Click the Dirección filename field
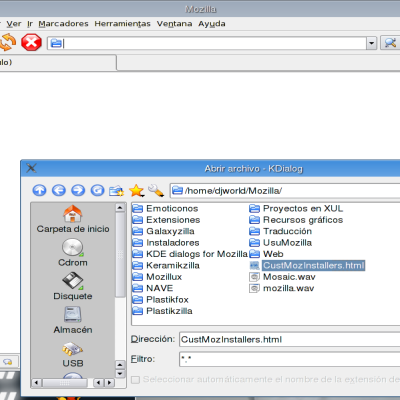 tap(289, 339)
